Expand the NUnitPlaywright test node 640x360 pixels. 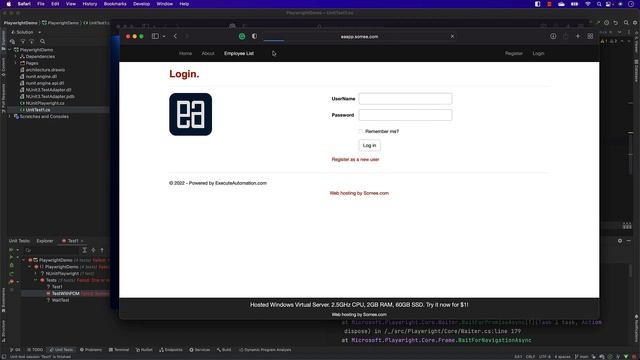[x=36, y=273]
